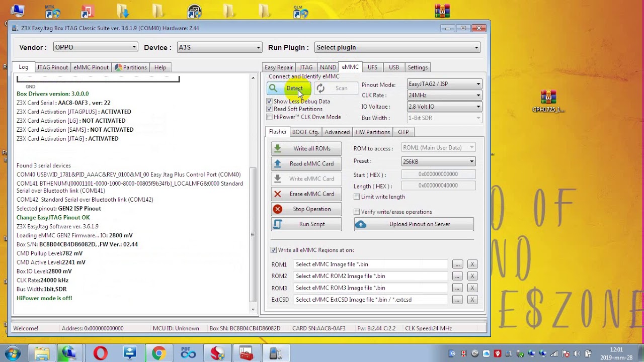Viewport: 644px width, 362px height.
Task: Switch to the eMMC Pinout tab
Action: 91,67
